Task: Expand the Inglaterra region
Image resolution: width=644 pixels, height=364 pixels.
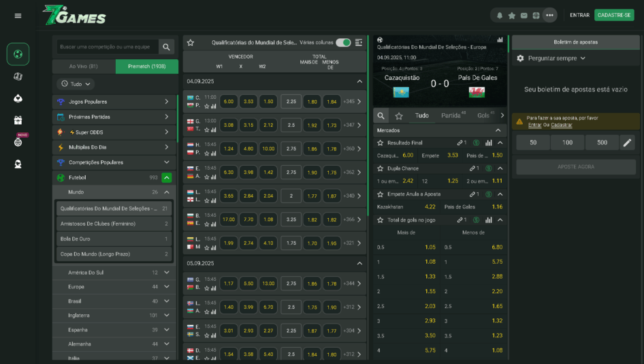Action: tap(167, 316)
